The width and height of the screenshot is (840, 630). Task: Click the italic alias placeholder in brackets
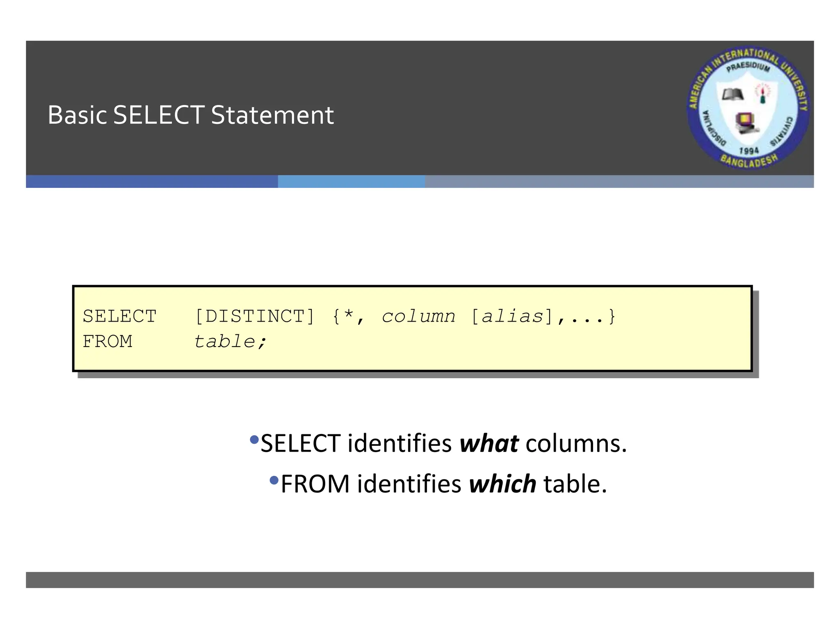(512, 317)
